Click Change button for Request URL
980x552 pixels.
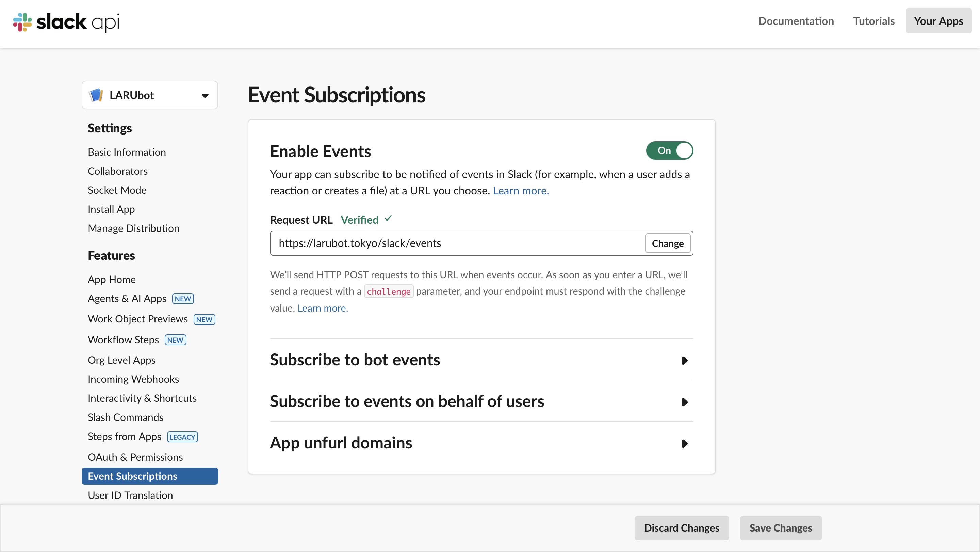[667, 243]
